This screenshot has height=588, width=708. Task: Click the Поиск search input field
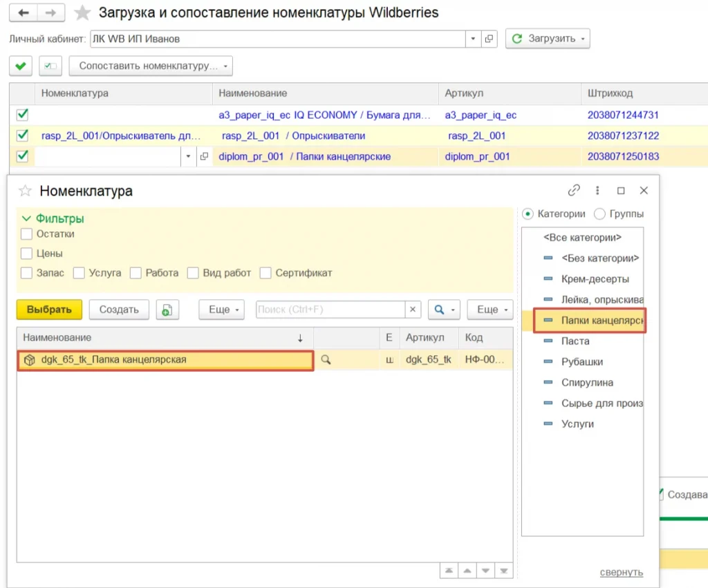tap(329, 310)
